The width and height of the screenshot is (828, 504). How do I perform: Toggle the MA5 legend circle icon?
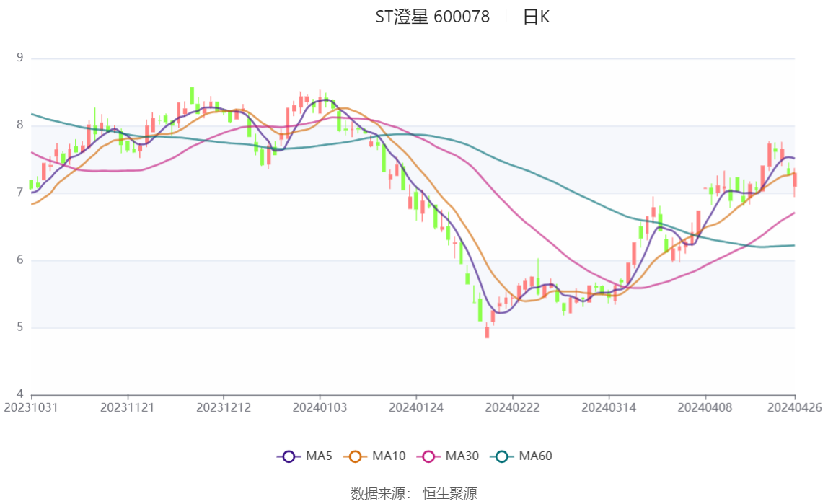pos(289,456)
